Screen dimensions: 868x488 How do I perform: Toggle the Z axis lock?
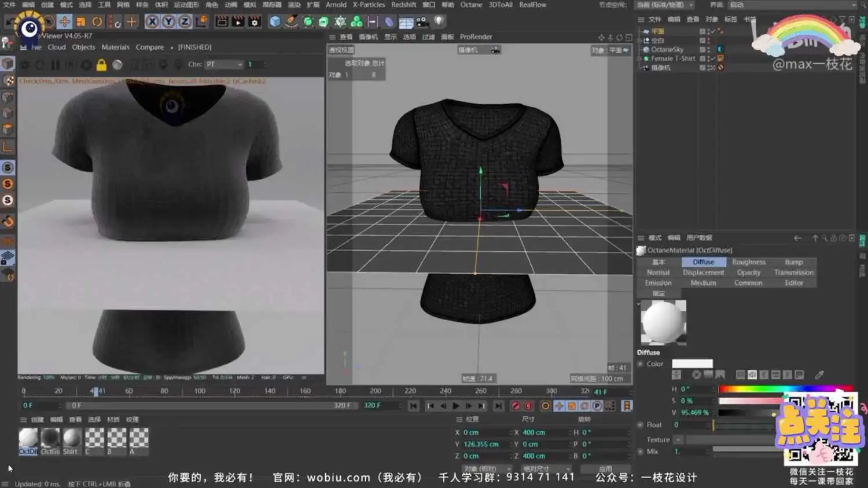coord(185,21)
